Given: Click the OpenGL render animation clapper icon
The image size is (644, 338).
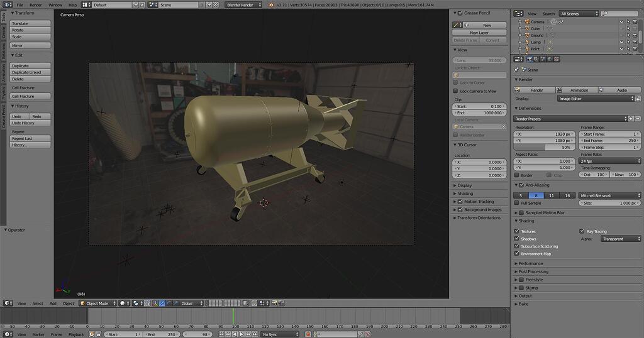Looking at the screenshot, I should (281, 303).
